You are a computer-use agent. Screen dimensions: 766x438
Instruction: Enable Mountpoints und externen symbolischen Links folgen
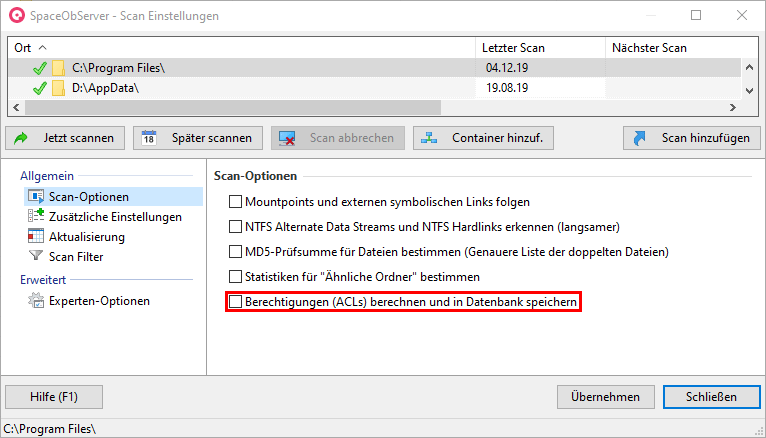click(235, 202)
